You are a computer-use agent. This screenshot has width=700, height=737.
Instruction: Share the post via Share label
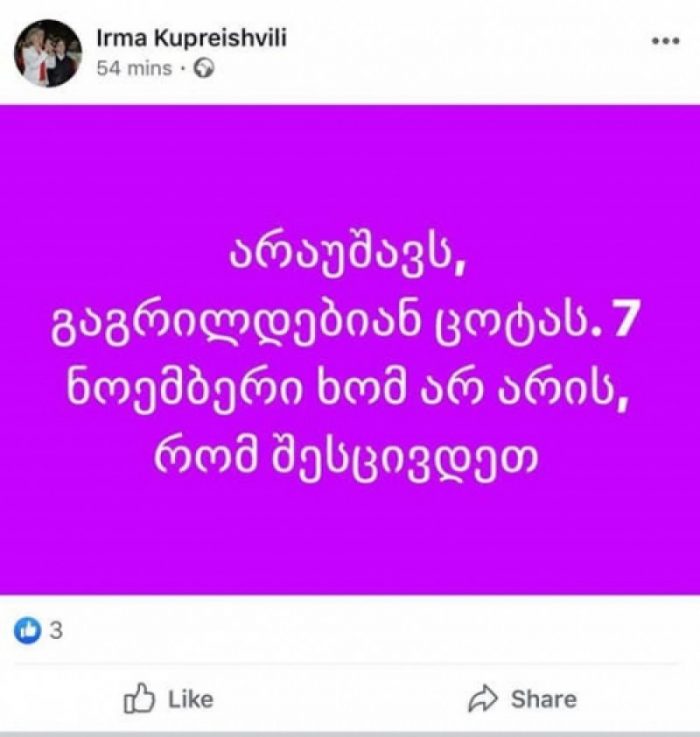coord(544,699)
